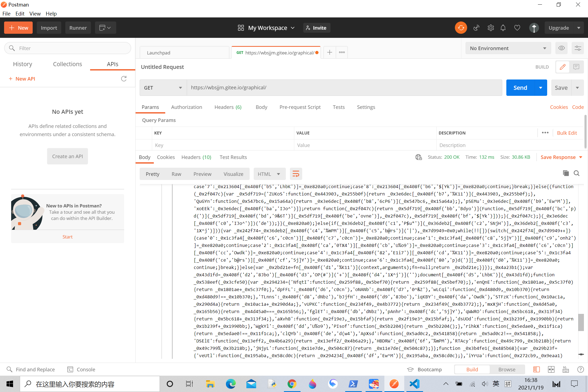Expand the My Workspace switcher
This screenshot has height=392, width=588.
266,28
